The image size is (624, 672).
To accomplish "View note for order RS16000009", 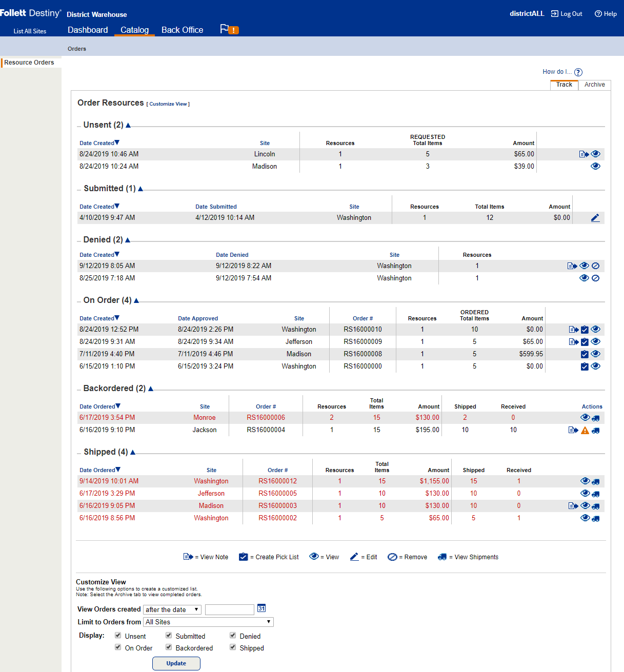I will tap(574, 342).
